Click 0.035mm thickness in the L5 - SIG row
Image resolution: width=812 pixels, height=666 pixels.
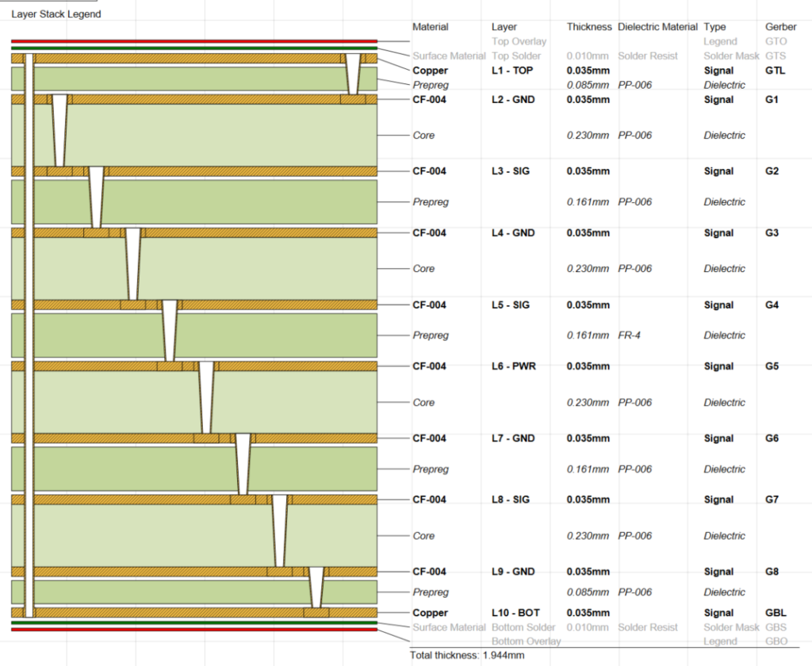click(x=588, y=304)
